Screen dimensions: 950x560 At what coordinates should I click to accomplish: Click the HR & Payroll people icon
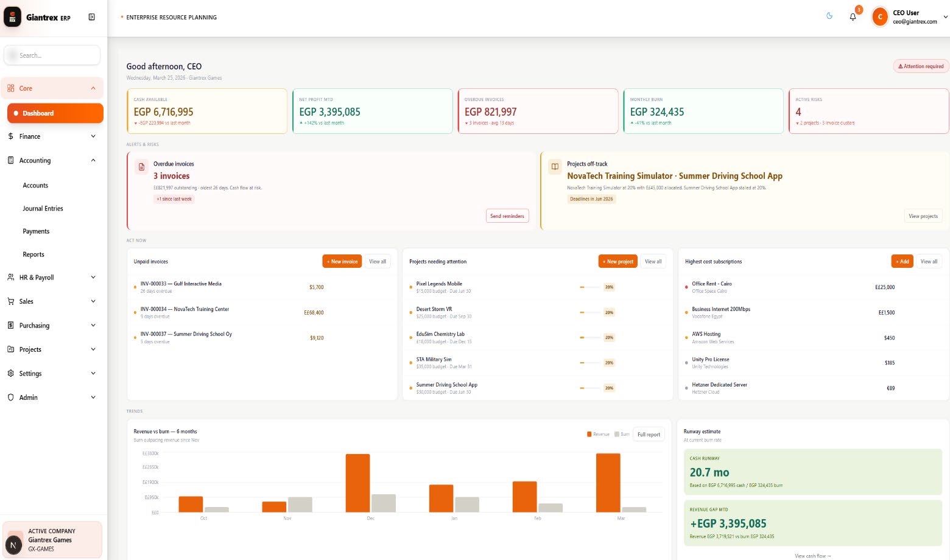click(11, 278)
